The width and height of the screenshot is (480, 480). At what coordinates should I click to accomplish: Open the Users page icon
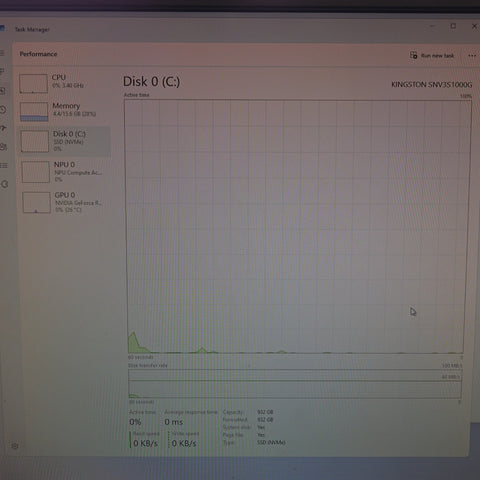3,147
